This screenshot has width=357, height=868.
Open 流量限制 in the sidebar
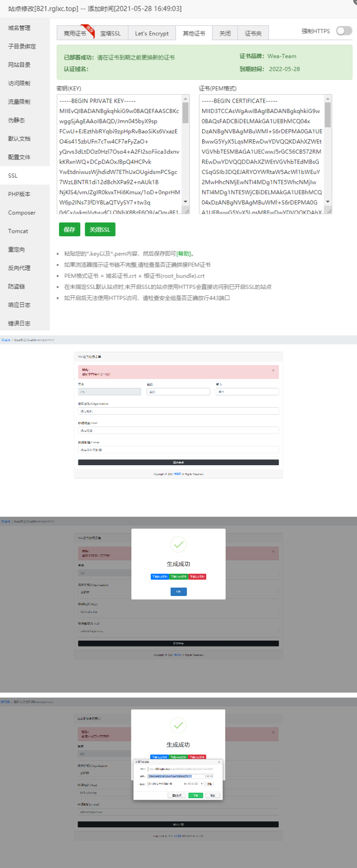(25, 102)
